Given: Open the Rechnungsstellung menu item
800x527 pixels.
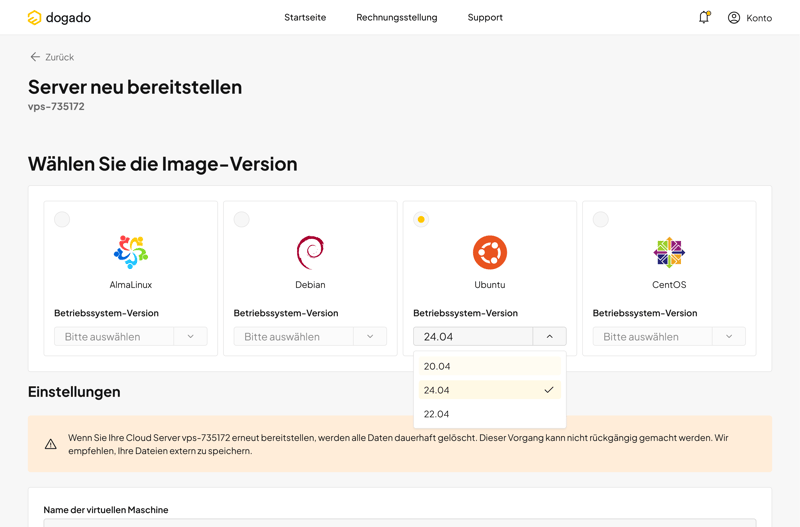Looking at the screenshot, I should tap(396, 17).
